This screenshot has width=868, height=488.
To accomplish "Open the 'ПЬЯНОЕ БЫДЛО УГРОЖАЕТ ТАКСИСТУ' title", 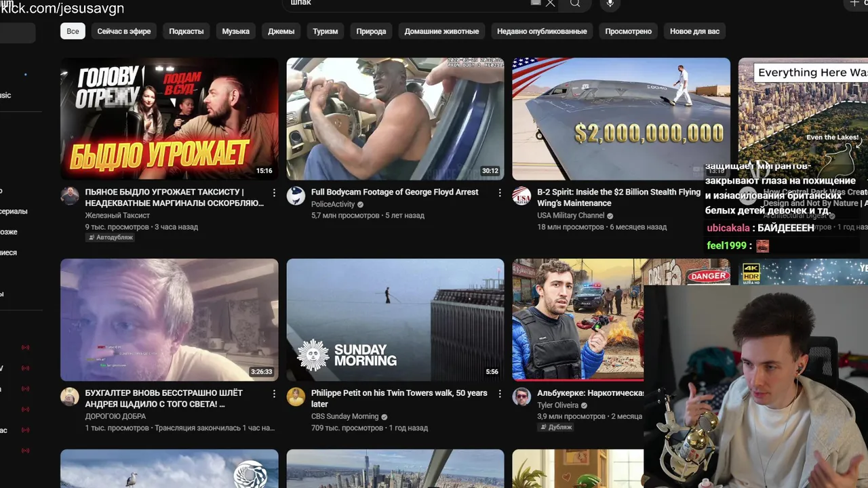I will coord(175,197).
